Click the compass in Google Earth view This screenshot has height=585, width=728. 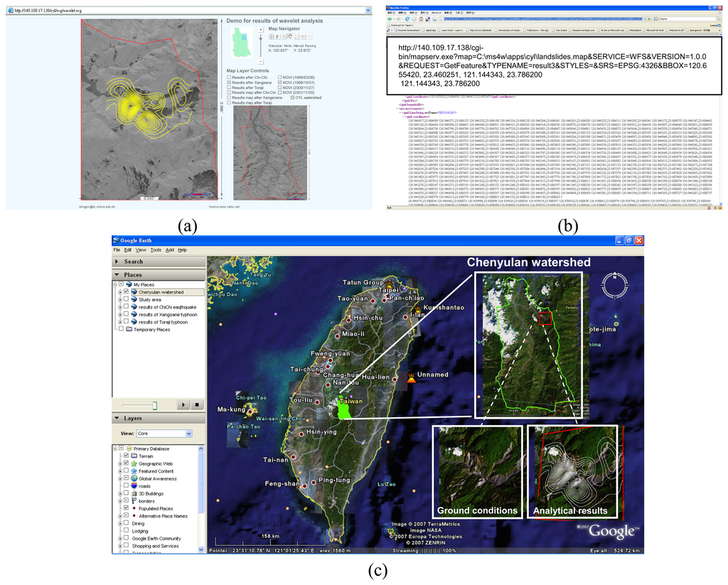(616, 288)
